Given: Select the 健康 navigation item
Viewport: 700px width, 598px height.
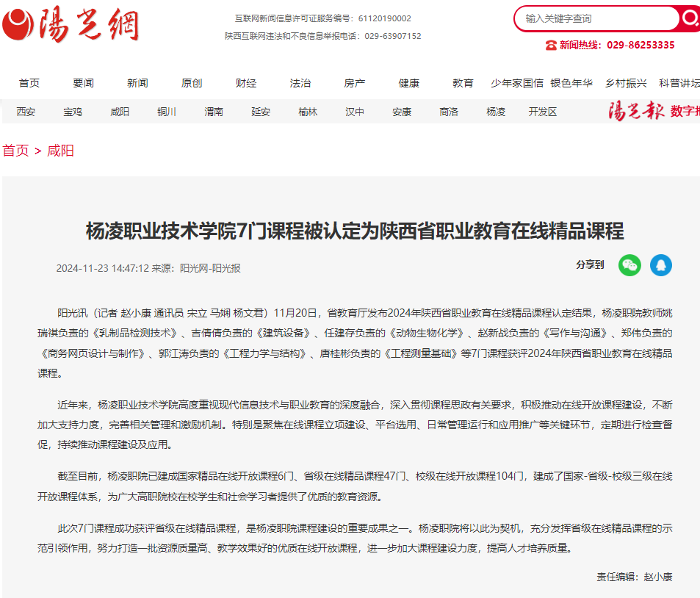Looking at the screenshot, I should [x=409, y=83].
